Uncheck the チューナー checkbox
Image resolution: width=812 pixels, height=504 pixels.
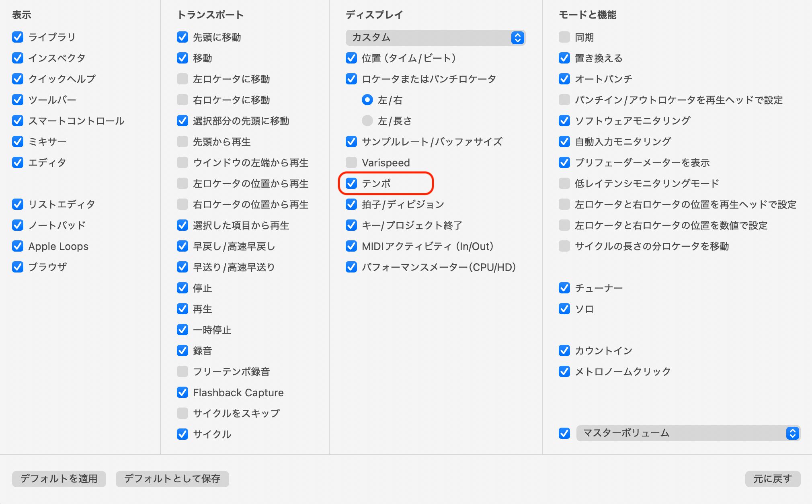pyautogui.click(x=564, y=288)
